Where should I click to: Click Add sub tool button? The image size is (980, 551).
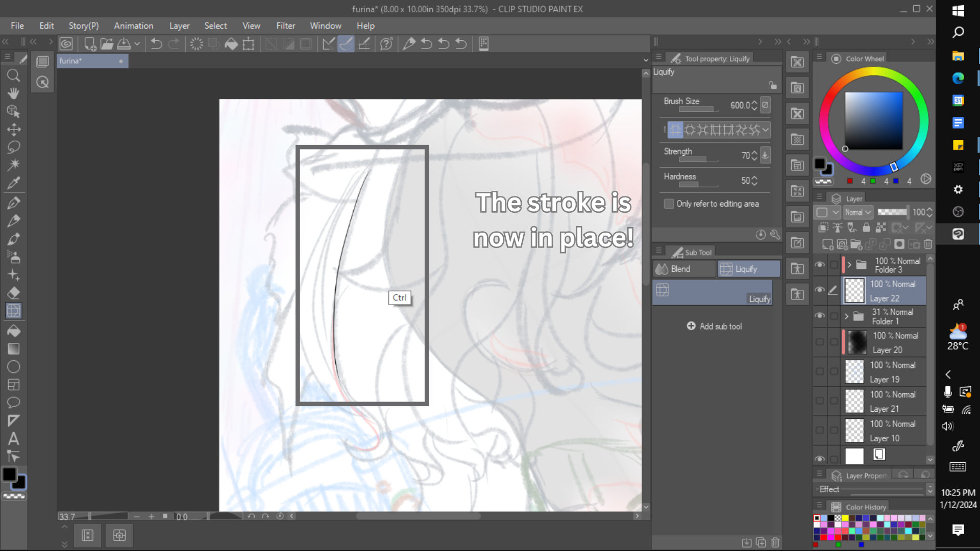[715, 326]
